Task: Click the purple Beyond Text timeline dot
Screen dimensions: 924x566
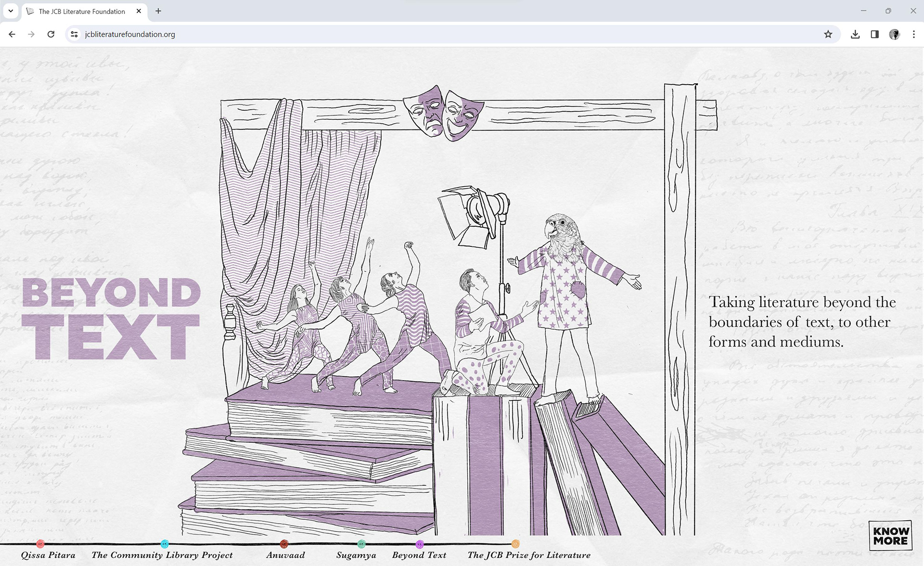Action: pos(420,544)
